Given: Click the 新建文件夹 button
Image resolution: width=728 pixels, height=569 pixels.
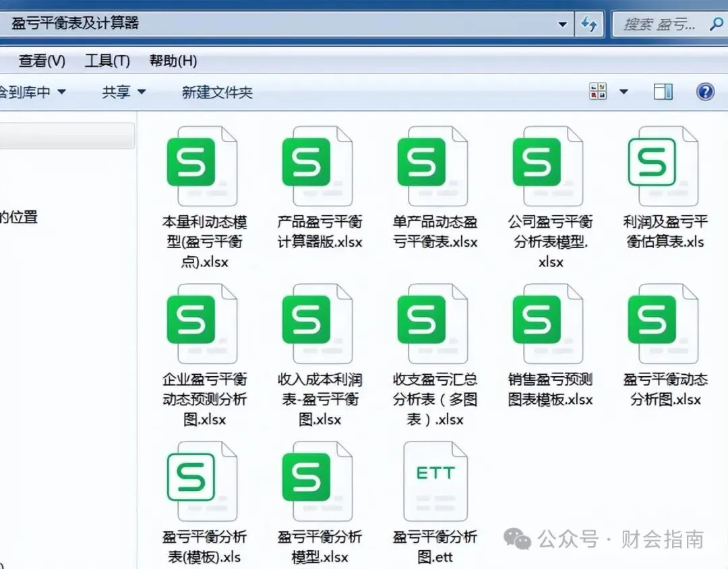Looking at the screenshot, I should 217,92.
